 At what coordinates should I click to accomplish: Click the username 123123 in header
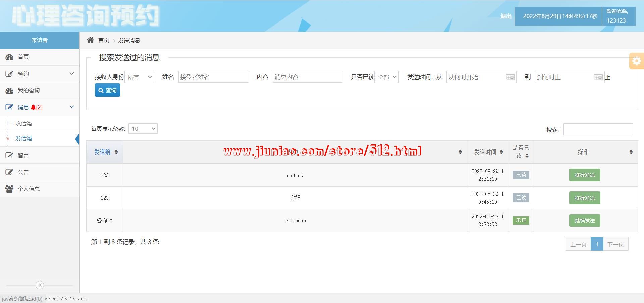pos(616,20)
